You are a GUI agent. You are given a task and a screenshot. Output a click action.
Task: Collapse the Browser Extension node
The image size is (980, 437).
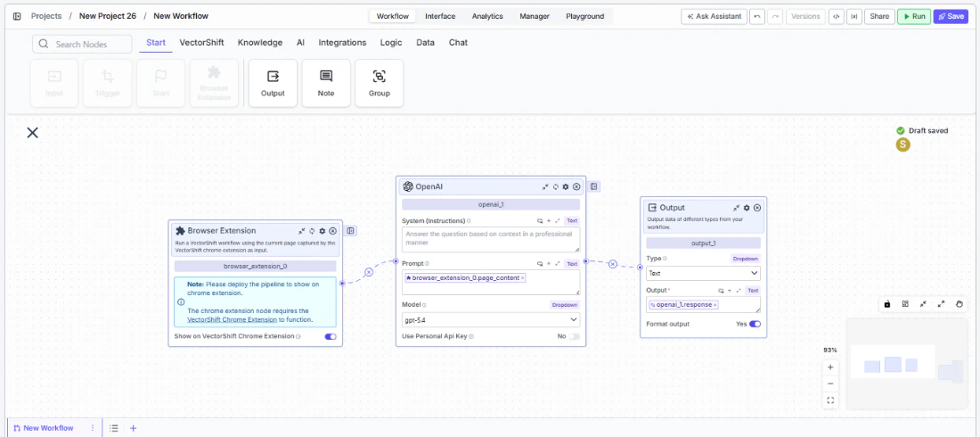click(302, 231)
